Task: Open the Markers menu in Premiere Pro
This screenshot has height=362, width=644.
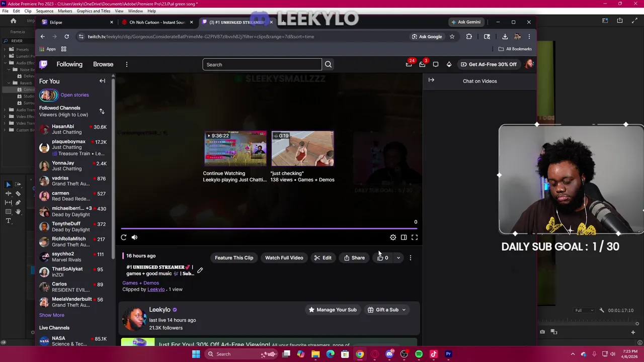Action: click(x=65, y=11)
